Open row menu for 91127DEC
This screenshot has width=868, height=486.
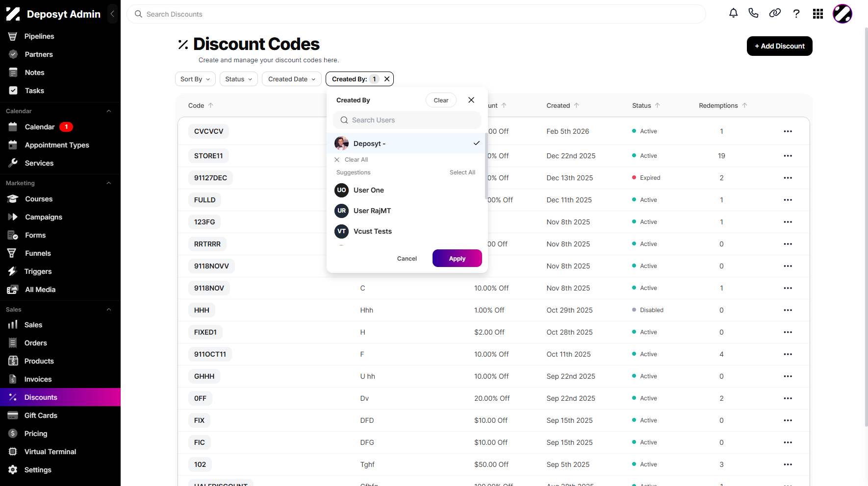pyautogui.click(x=788, y=178)
